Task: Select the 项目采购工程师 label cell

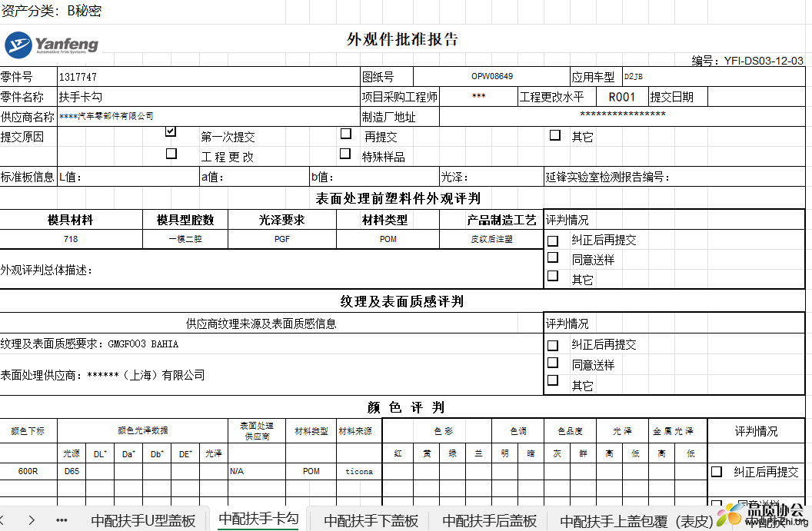Action: pyautogui.click(x=400, y=97)
